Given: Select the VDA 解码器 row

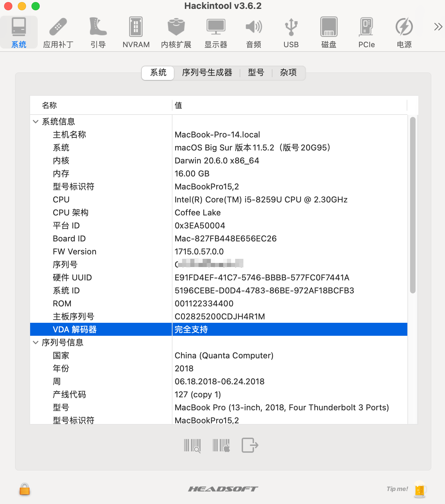Looking at the screenshot, I should coord(219,330).
